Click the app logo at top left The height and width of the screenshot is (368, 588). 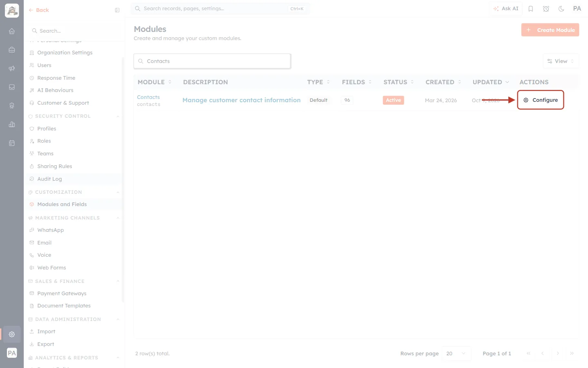tap(12, 11)
